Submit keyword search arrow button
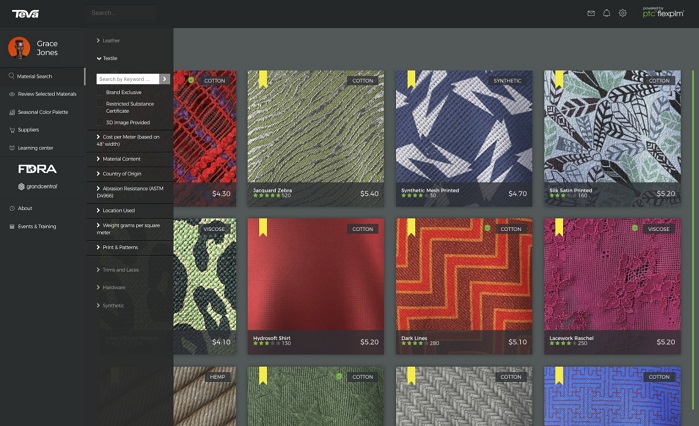This screenshot has height=426, width=699. pos(164,79)
